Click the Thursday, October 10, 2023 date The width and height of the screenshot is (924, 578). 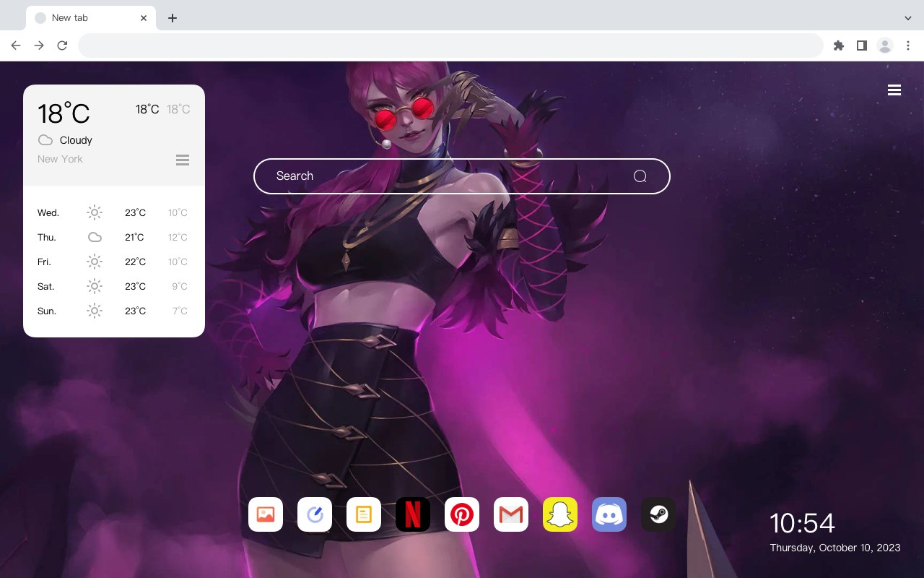(x=835, y=548)
